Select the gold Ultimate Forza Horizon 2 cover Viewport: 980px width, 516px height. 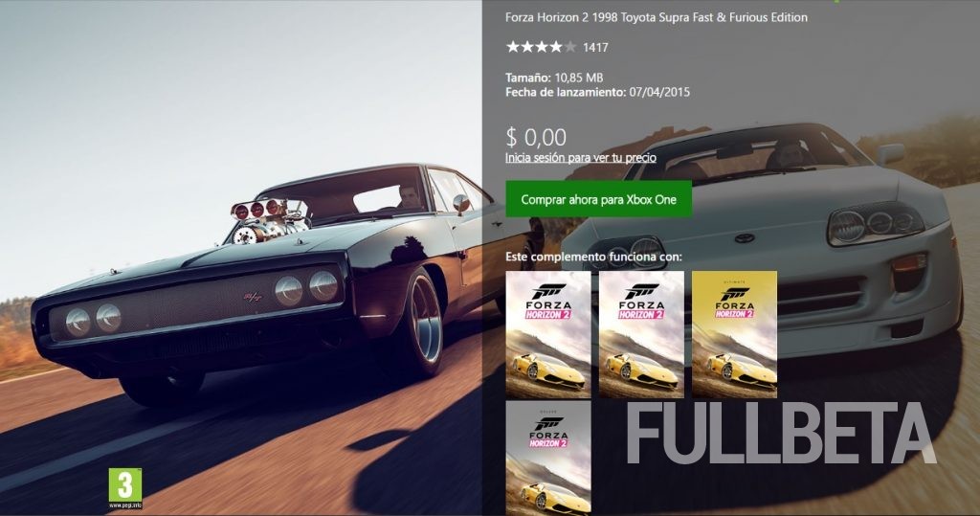click(734, 334)
